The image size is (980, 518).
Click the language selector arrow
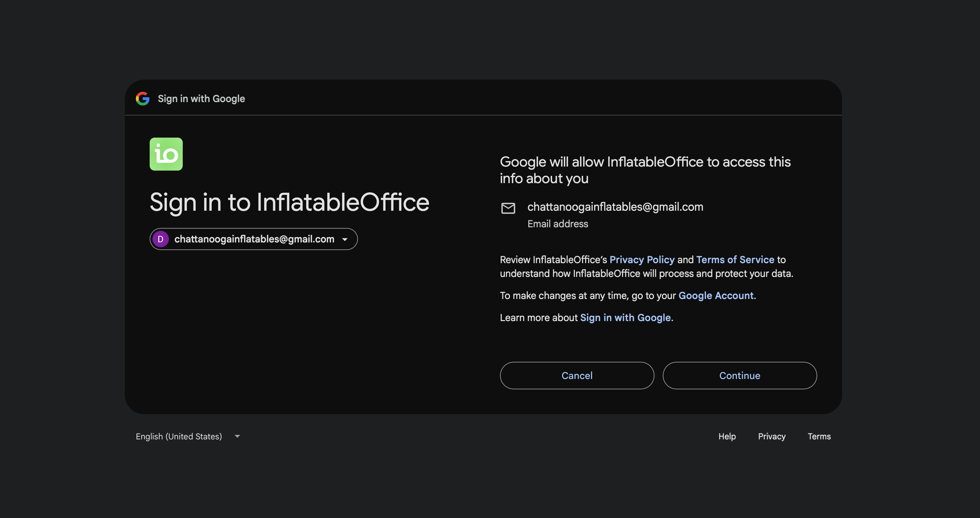(x=237, y=436)
